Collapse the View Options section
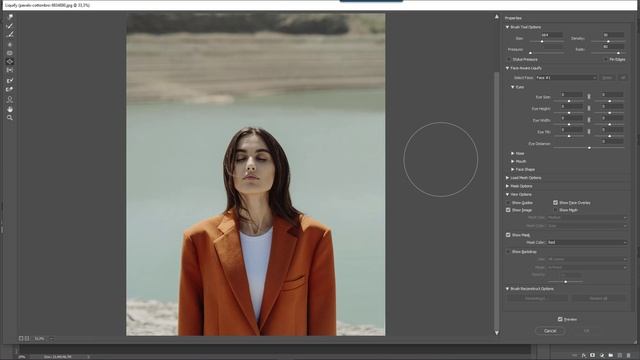640x360 pixels. [x=507, y=195]
